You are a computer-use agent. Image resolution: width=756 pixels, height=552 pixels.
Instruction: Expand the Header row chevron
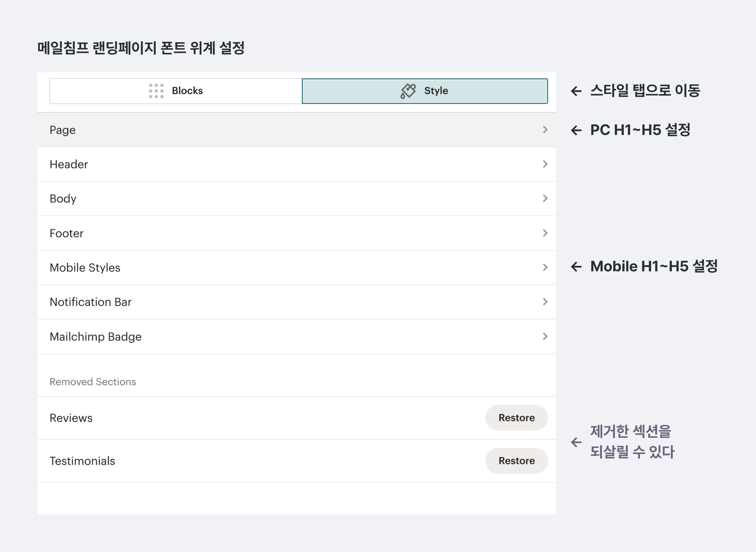click(x=545, y=164)
